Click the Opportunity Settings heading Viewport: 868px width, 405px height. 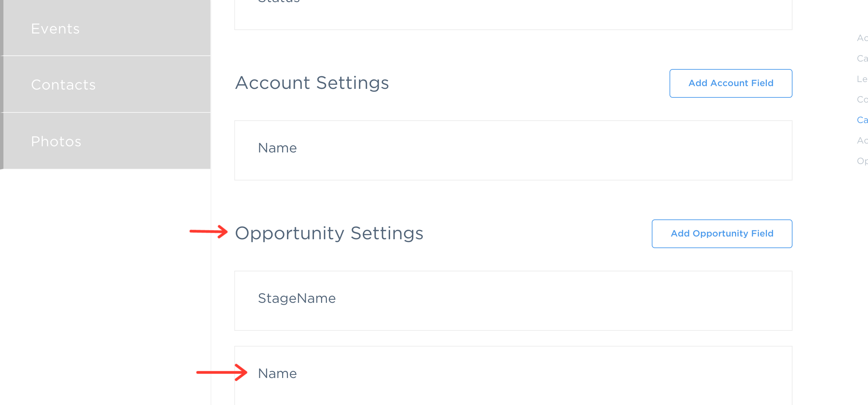pyautogui.click(x=329, y=234)
